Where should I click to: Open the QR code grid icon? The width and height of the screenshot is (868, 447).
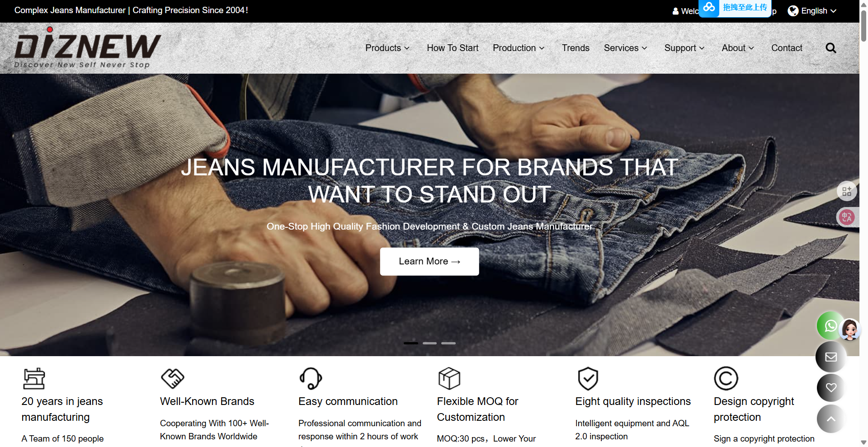coord(847,191)
